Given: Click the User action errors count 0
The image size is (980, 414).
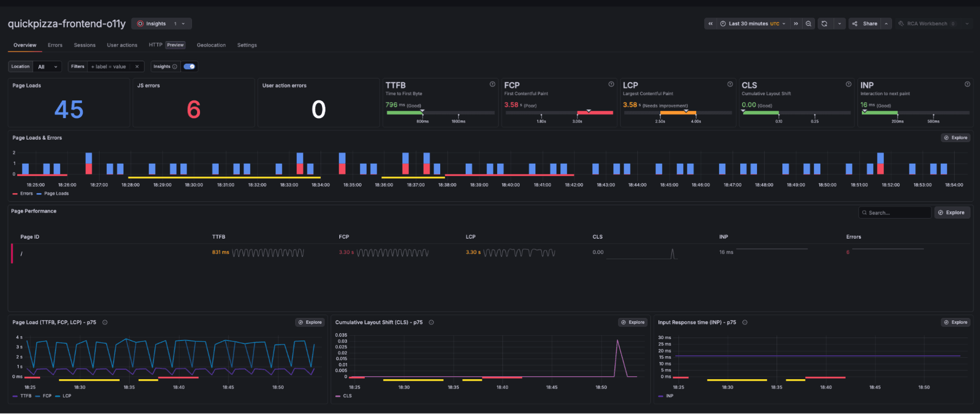Looking at the screenshot, I should (x=319, y=109).
